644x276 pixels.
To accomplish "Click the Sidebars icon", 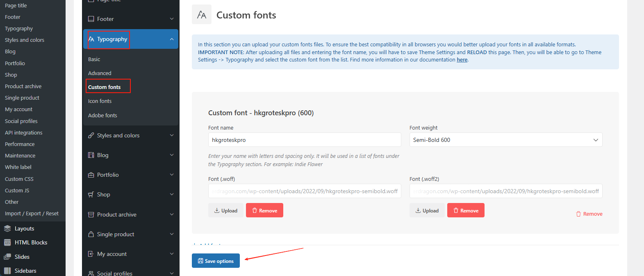I will pos(7,271).
